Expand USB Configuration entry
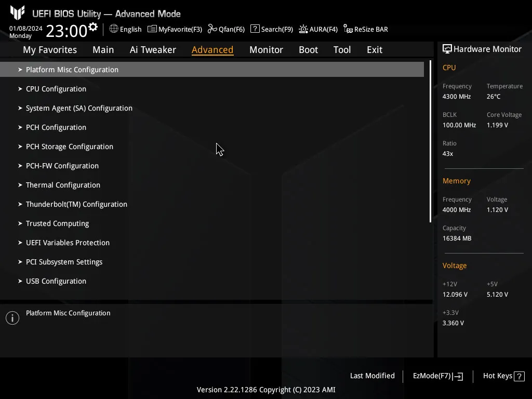Viewport: 532px width, 399px height. point(56,281)
